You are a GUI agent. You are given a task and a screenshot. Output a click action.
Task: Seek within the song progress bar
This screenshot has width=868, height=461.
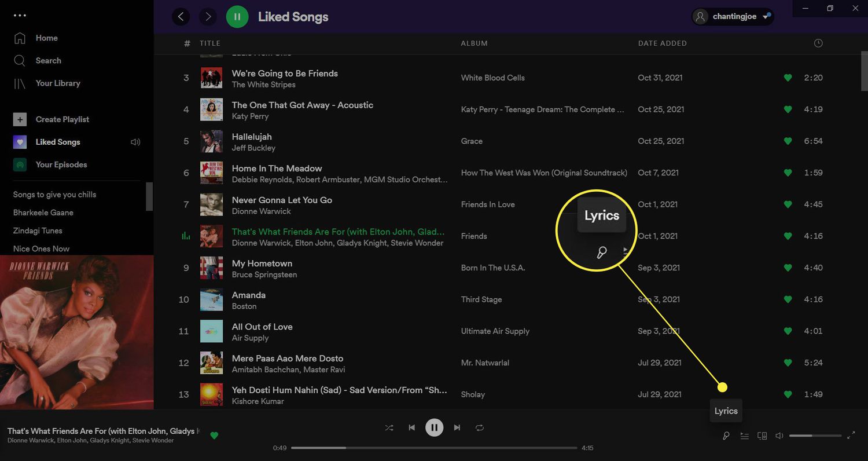[x=434, y=448]
